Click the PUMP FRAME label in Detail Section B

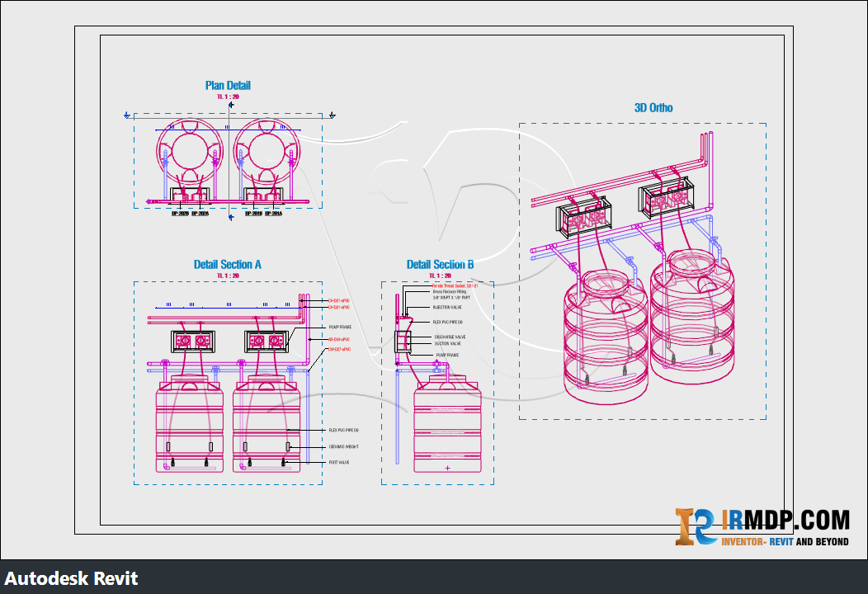(x=447, y=356)
